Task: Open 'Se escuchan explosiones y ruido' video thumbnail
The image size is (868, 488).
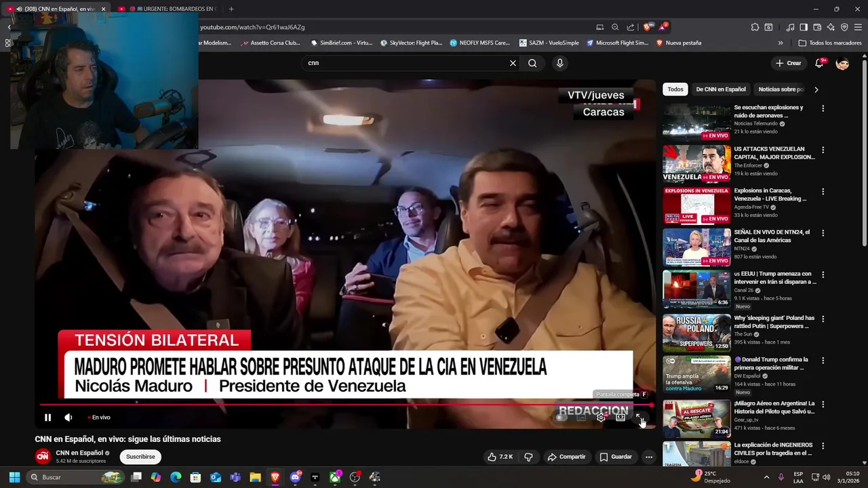Action: (696, 122)
